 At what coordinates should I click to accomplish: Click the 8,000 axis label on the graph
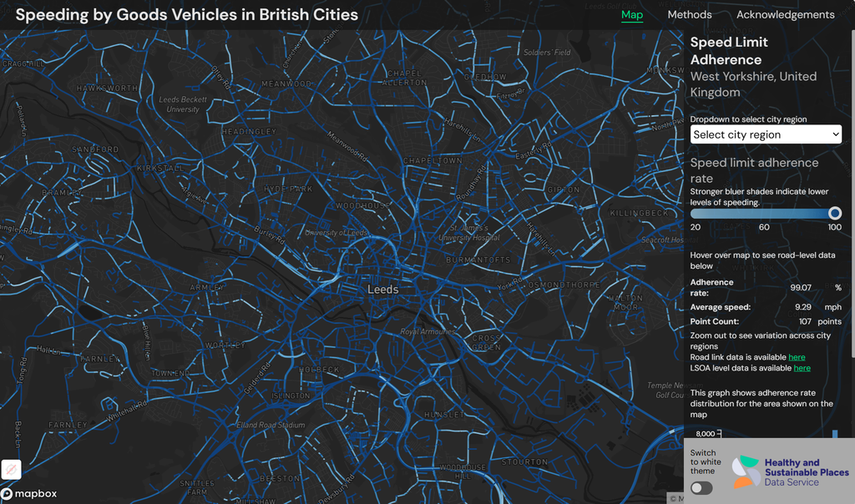(705, 434)
